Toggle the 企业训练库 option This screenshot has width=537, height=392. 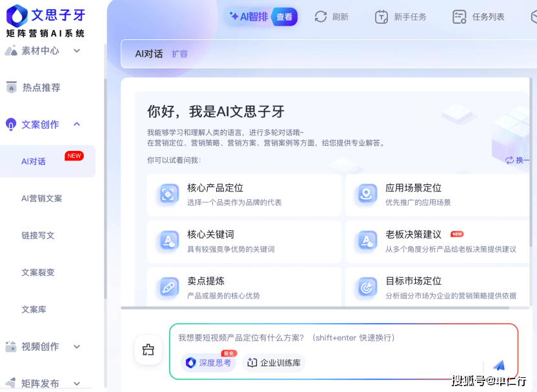[274, 363]
